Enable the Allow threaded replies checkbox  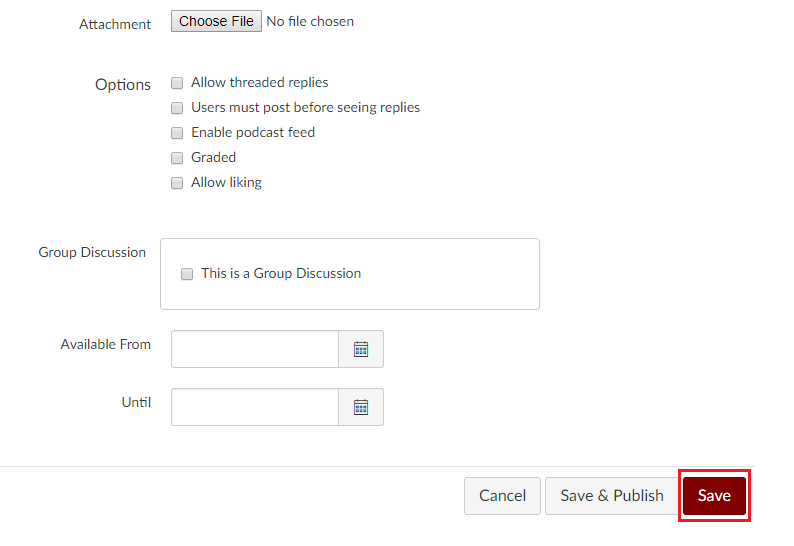(x=177, y=83)
